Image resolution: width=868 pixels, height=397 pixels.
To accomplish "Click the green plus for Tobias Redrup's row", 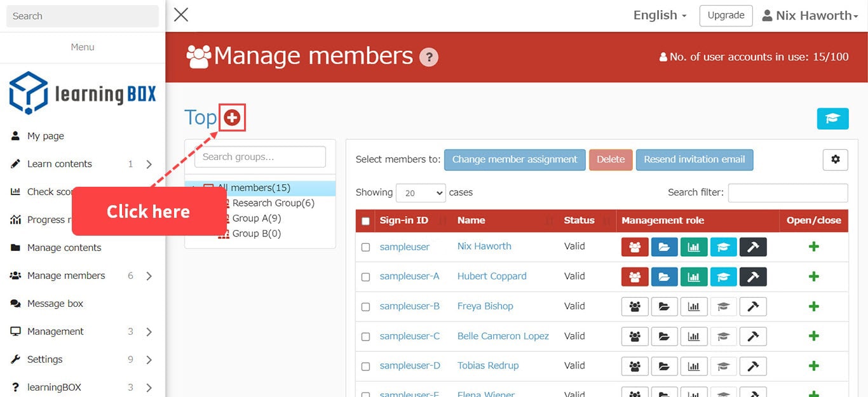I will [813, 366].
